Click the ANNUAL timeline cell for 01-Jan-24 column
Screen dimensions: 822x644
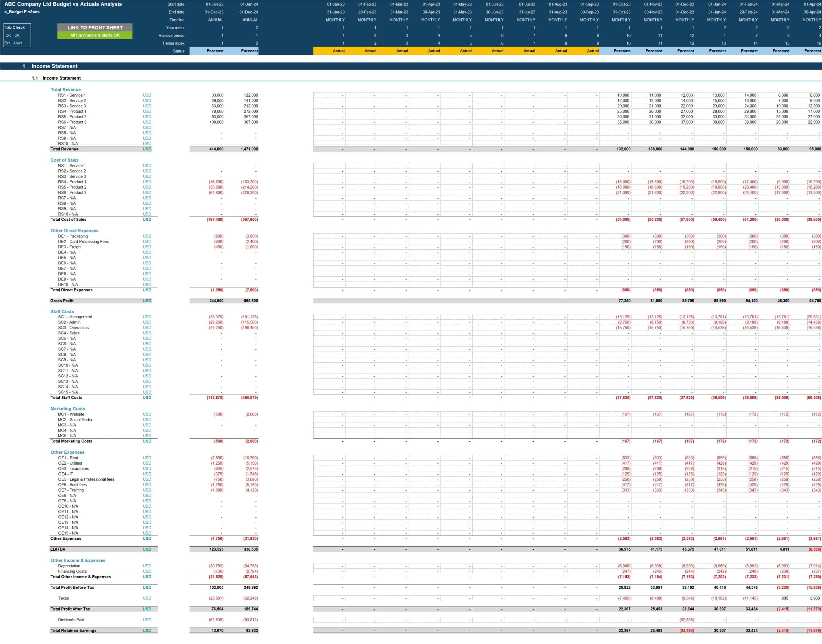(x=250, y=20)
